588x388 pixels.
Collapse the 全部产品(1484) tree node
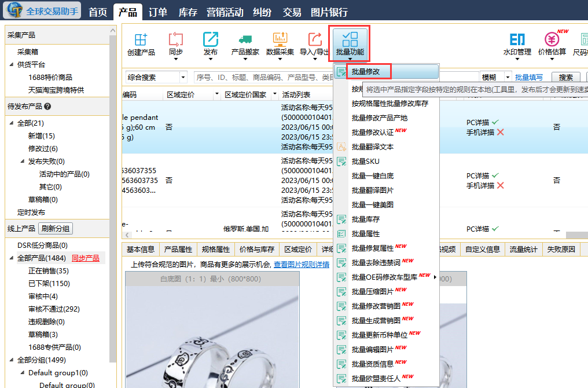coord(11,258)
